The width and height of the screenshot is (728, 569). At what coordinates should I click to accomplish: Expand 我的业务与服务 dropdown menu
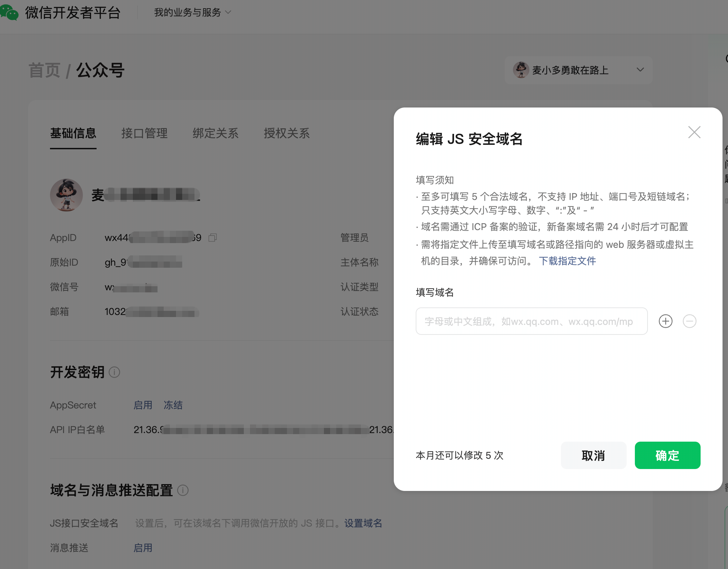click(x=192, y=13)
